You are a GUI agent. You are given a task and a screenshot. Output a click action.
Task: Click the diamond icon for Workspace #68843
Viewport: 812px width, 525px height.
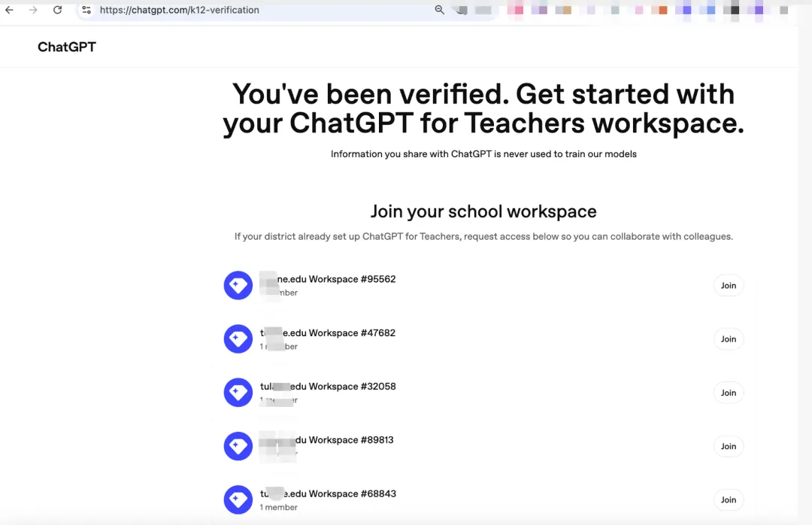tap(238, 499)
